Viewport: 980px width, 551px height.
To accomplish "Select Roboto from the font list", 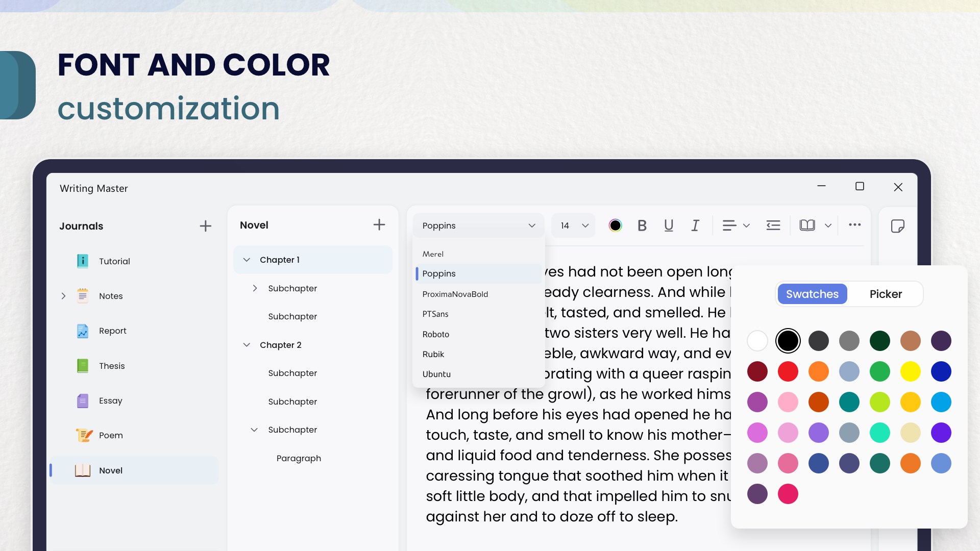I will [x=436, y=334].
